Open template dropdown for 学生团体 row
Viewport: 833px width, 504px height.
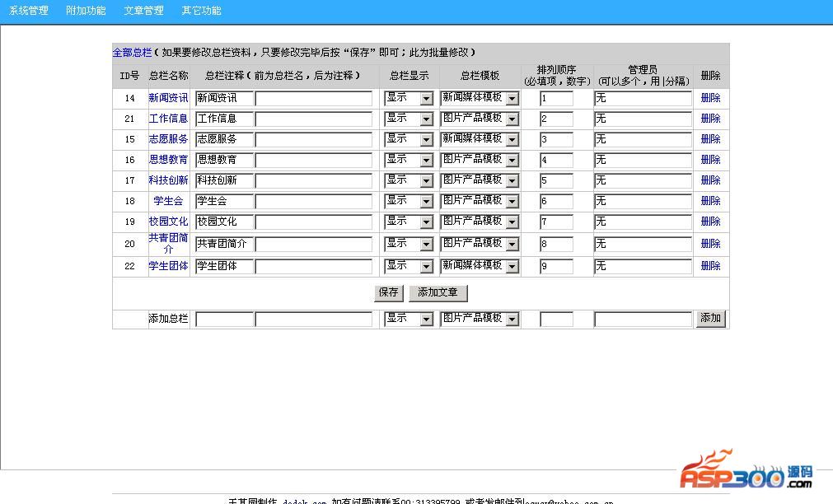[480, 266]
